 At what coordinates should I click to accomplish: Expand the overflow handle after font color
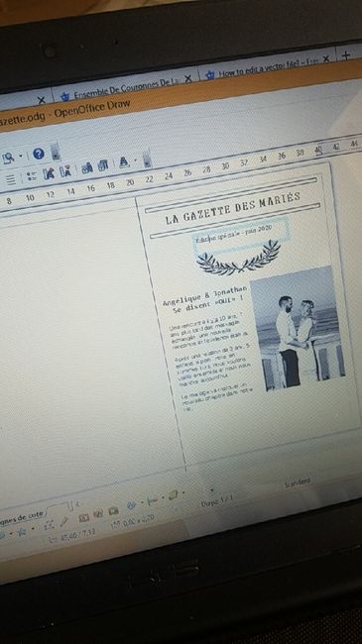147,159
